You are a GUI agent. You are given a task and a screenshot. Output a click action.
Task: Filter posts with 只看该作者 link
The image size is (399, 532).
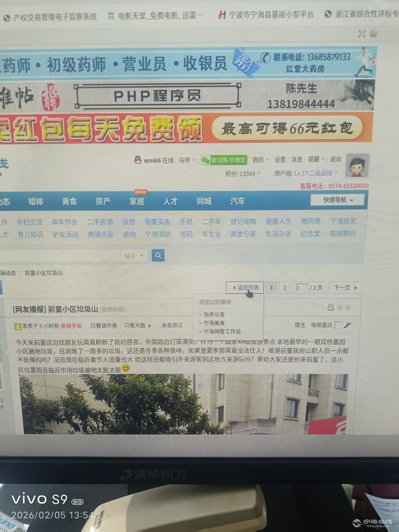tap(104, 326)
